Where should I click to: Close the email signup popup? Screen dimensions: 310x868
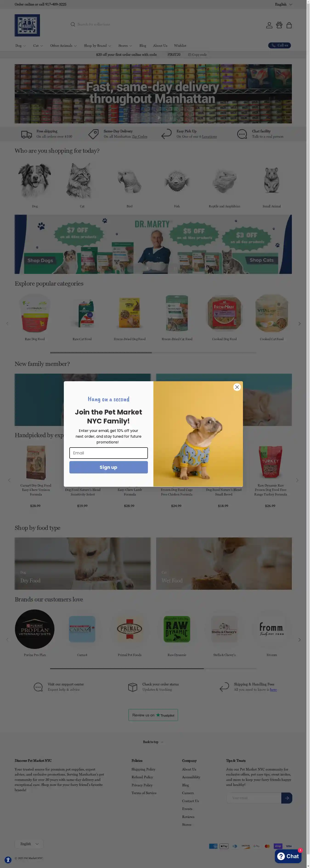(x=237, y=387)
